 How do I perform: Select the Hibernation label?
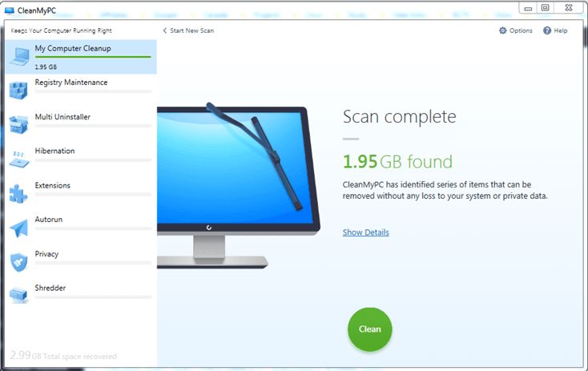tap(54, 151)
